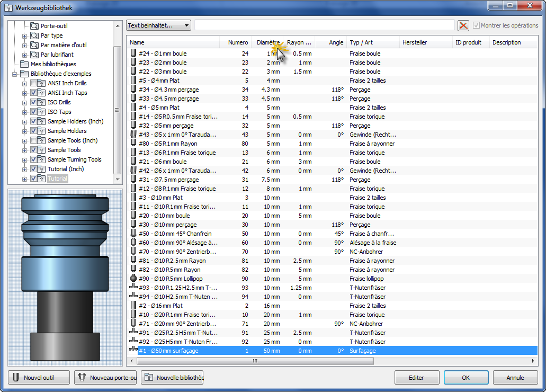The image size is (546, 392).
Task: Check the ANSI Inch Drills checkbox
Action: pyautogui.click(x=33, y=83)
